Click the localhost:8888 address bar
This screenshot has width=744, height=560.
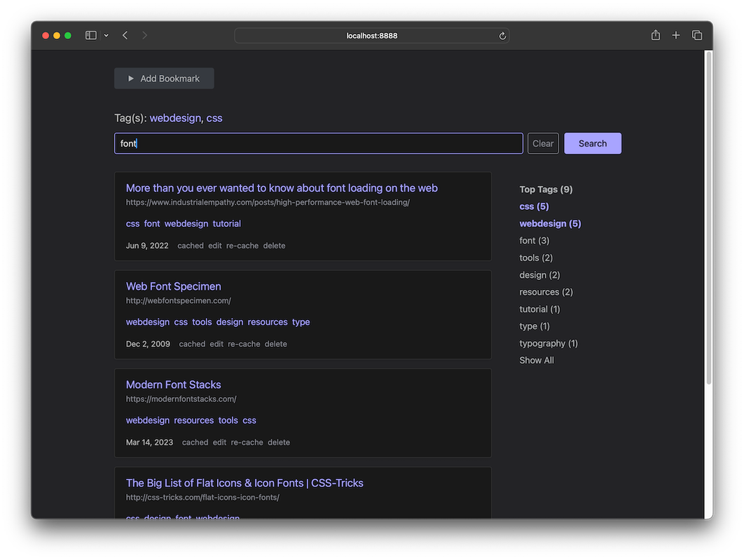click(371, 36)
